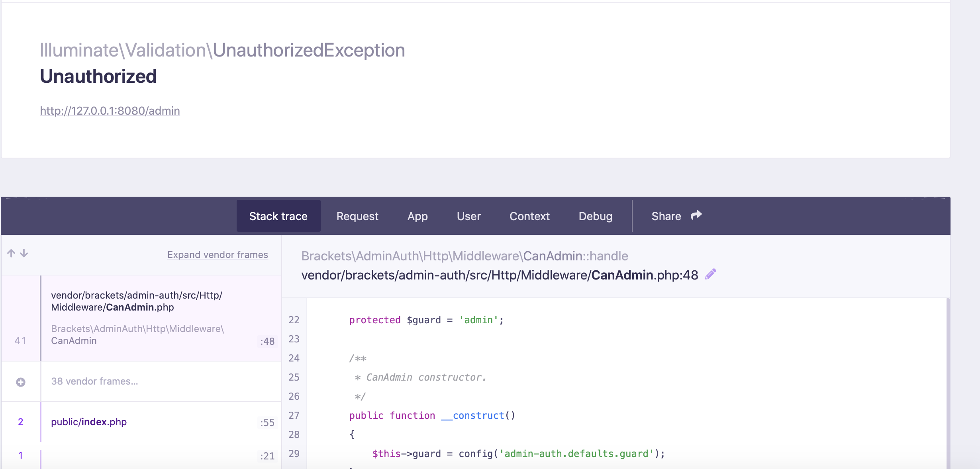Open the Share dropdown

tap(666, 216)
